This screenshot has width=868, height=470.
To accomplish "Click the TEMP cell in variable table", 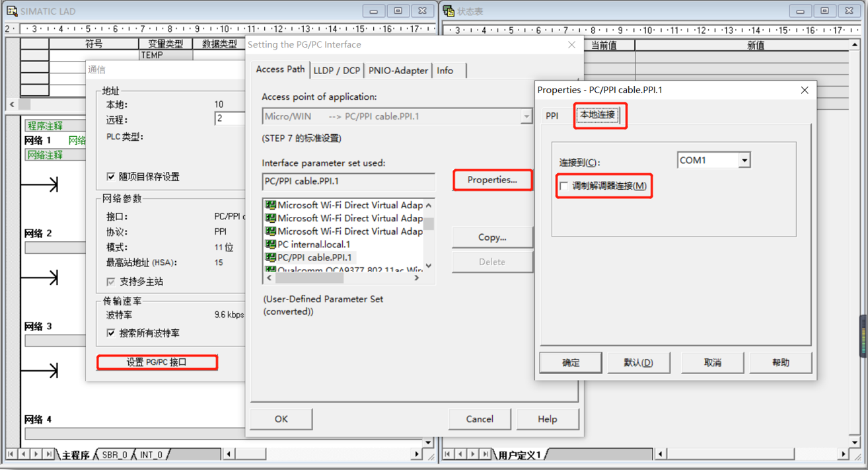I will click(166, 56).
